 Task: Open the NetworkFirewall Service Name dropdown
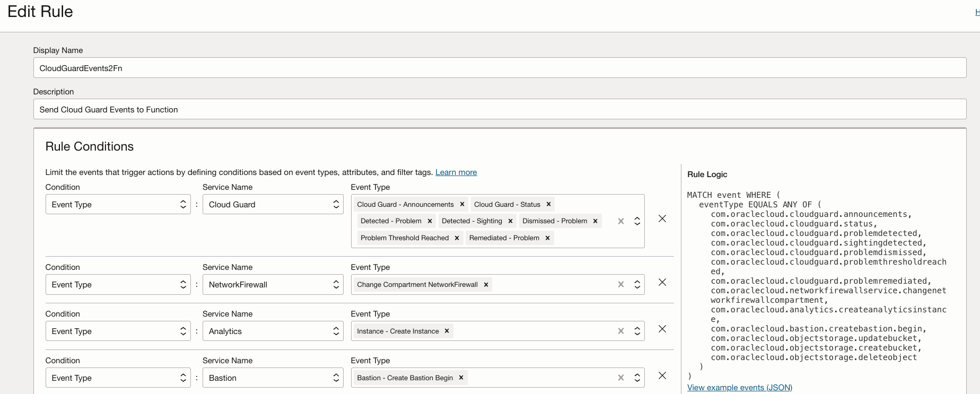point(273,285)
